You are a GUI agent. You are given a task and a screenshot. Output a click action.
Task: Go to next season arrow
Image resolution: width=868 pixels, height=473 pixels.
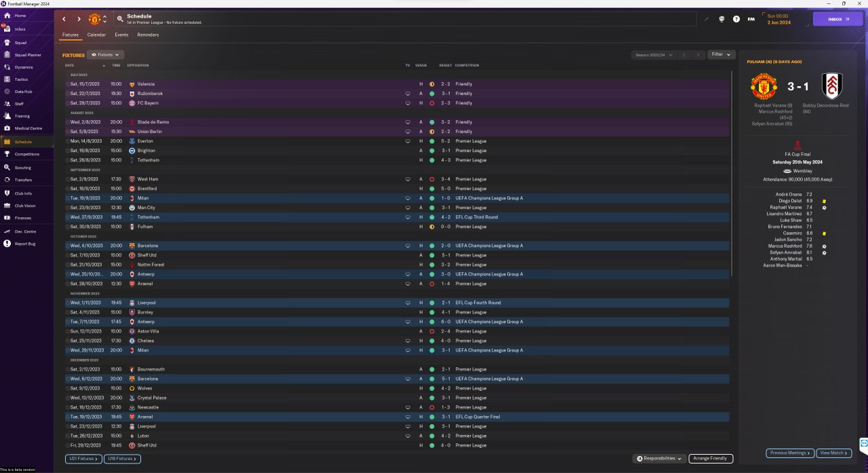click(x=698, y=54)
